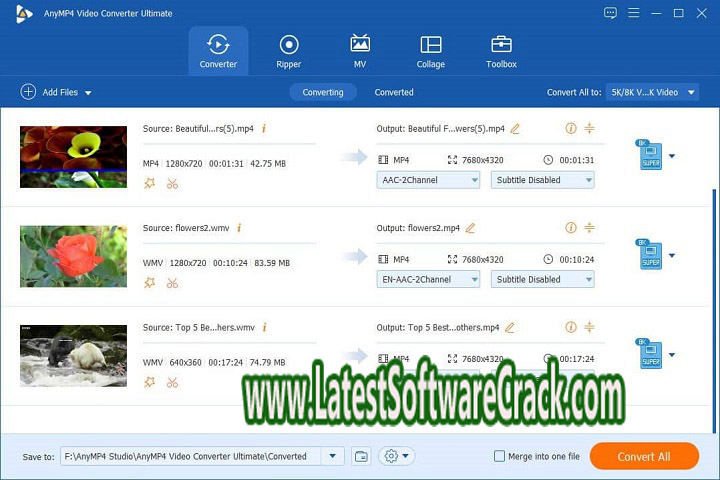
Task: Switch to the Collage tab
Action: [431, 51]
